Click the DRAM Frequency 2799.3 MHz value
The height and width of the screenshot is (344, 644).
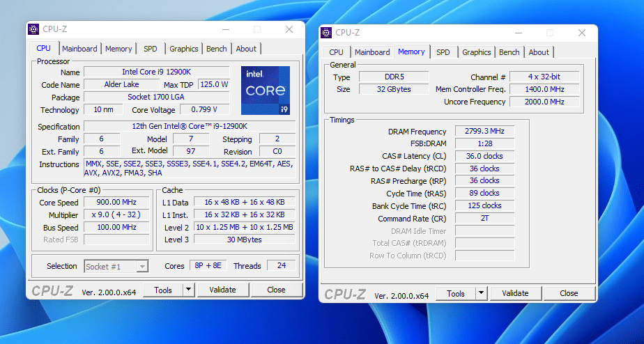tap(484, 131)
